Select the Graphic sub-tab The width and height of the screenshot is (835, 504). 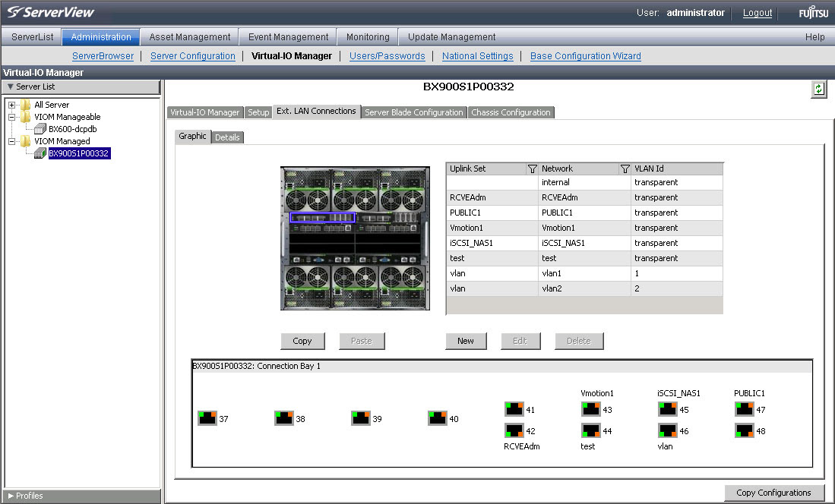click(192, 136)
